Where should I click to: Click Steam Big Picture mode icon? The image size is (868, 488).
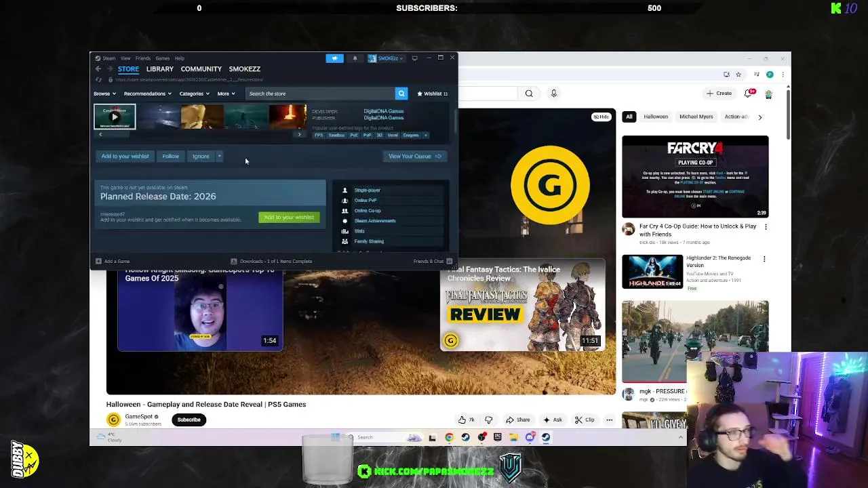click(414, 58)
